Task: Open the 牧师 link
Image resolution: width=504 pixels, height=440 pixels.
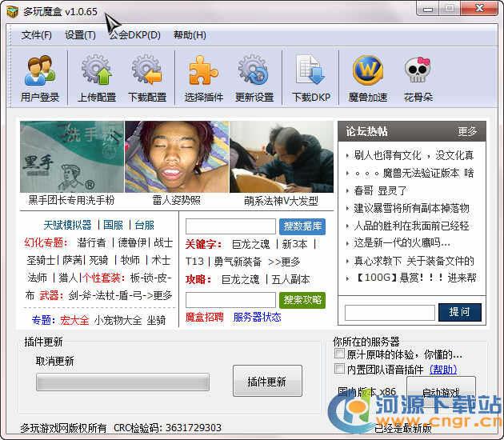Action: pyautogui.click(x=130, y=260)
